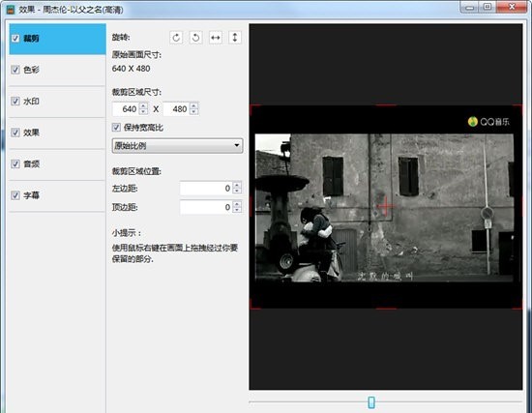
Task: Click the top-center red crop handle
Action: click(x=386, y=105)
